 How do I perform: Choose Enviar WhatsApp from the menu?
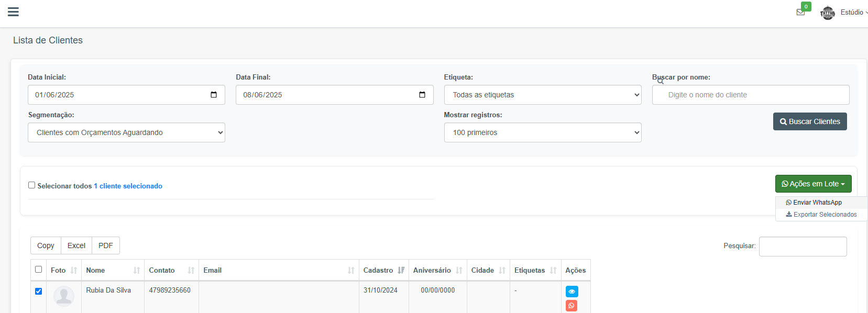[817, 203]
